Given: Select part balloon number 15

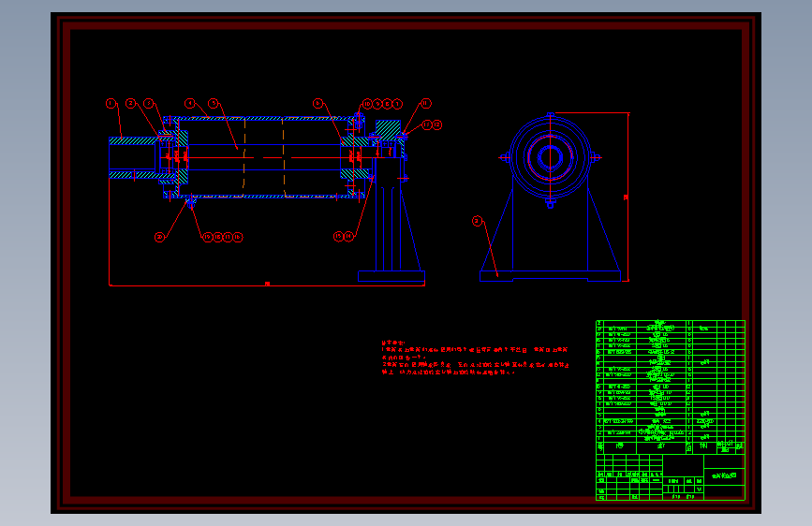Looking at the screenshot, I should (339, 237).
